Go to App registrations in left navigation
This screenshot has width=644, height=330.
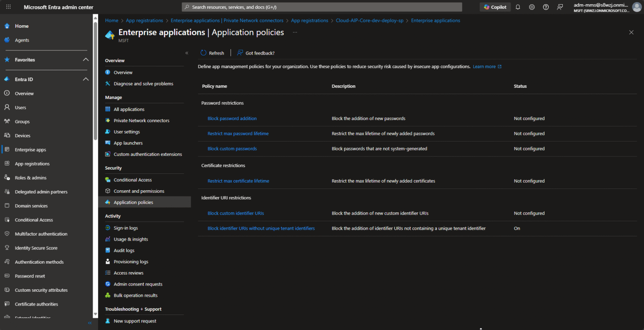click(x=32, y=164)
